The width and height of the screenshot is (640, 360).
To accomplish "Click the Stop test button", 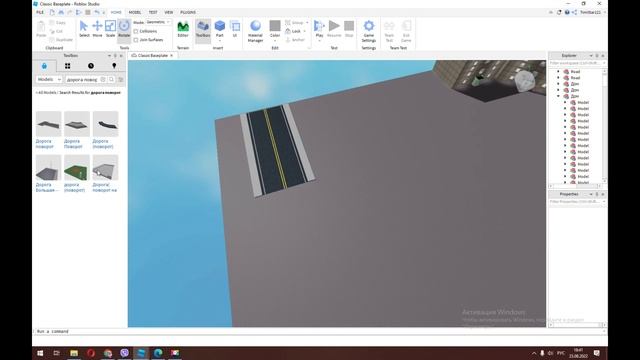I will (349, 29).
